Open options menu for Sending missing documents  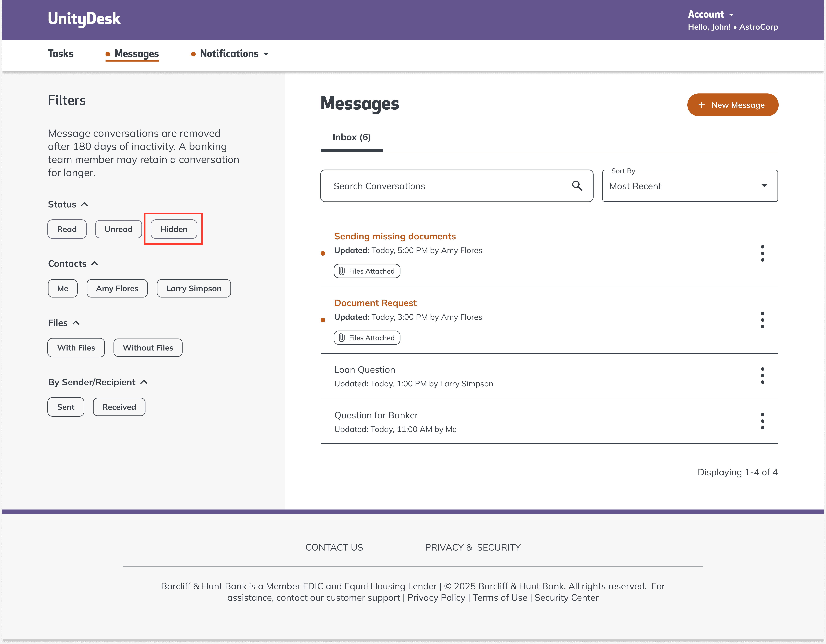pyautogui.click(x=762, y=253)
